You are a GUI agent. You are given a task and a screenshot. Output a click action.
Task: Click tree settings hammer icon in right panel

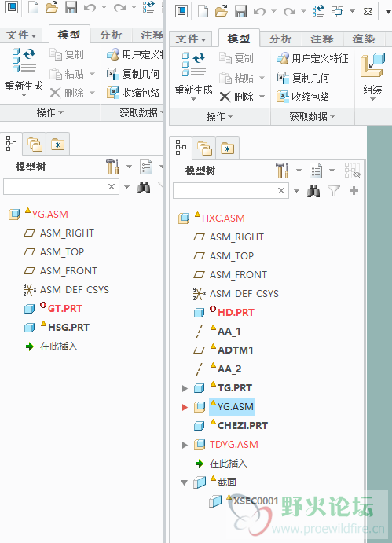pyautogui.click(x=282, y=170)
